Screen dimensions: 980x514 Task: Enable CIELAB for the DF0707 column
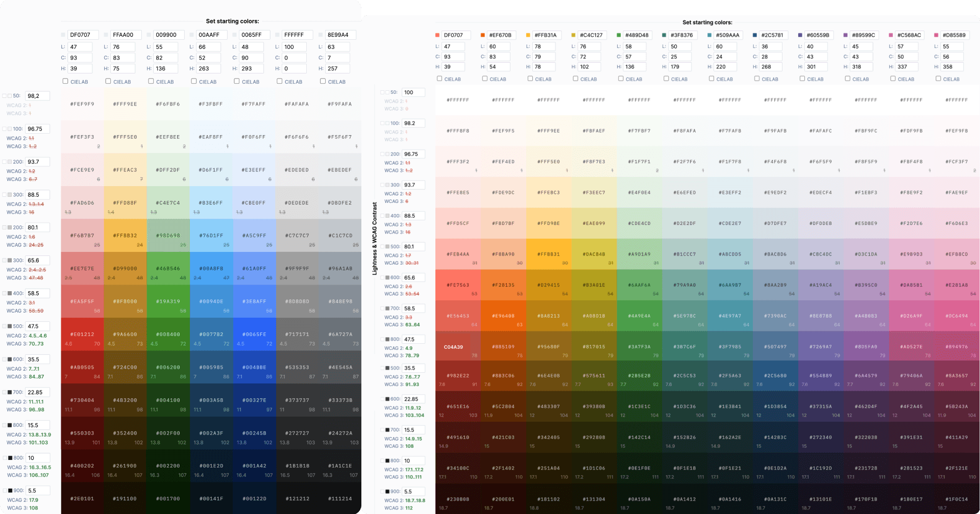(x=65, y=81)
